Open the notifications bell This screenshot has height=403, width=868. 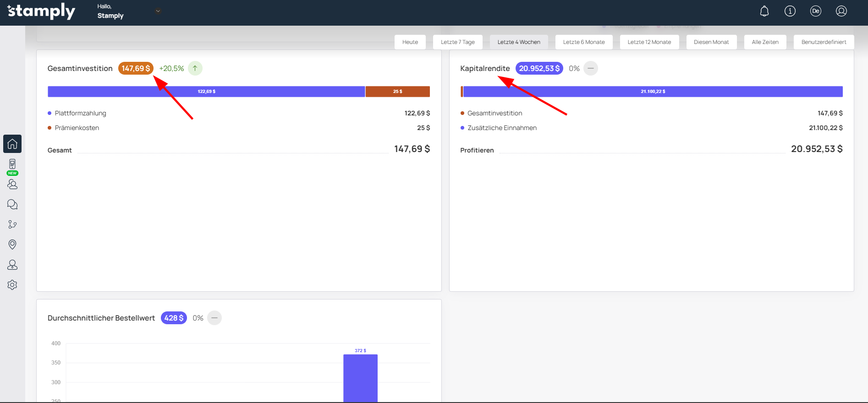(x=764, y=11)
